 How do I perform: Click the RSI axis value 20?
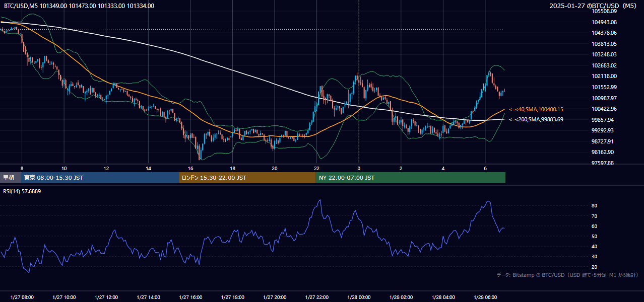(594, 267)
